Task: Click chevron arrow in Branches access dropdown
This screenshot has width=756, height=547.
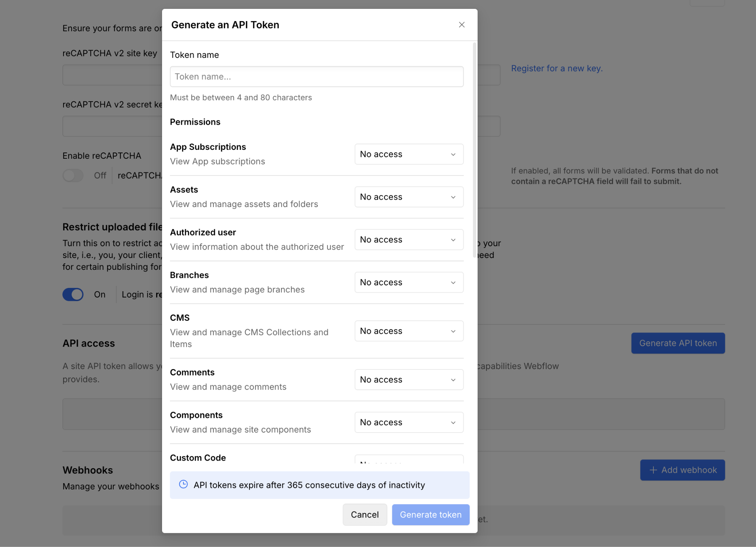Action: click(453, 283)
